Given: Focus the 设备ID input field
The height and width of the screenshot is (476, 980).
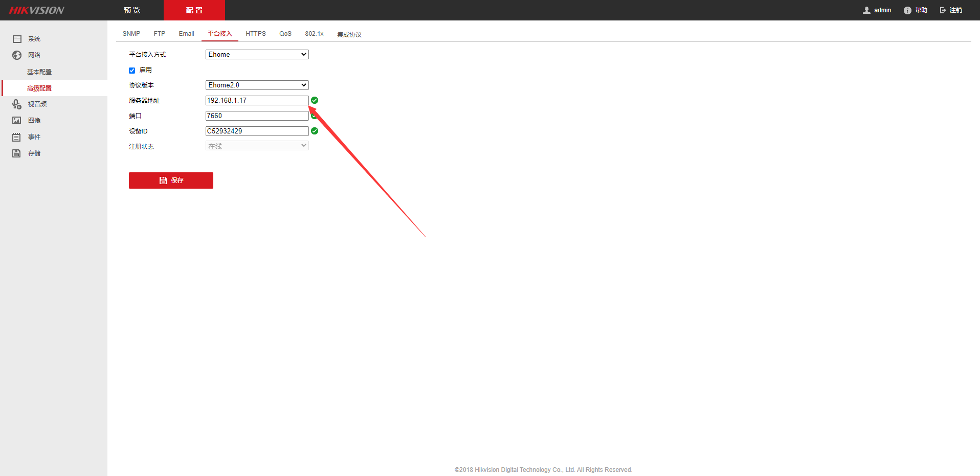Looking at the screenshot, I should click(257, 131).
